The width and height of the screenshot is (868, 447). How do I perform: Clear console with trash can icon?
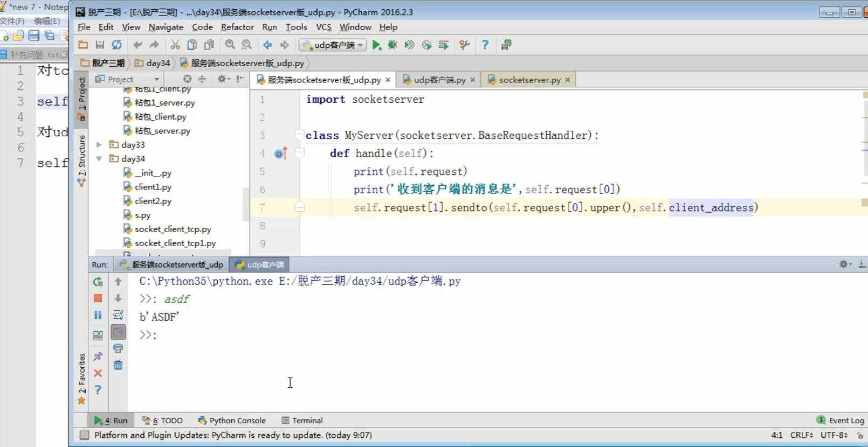118,365
